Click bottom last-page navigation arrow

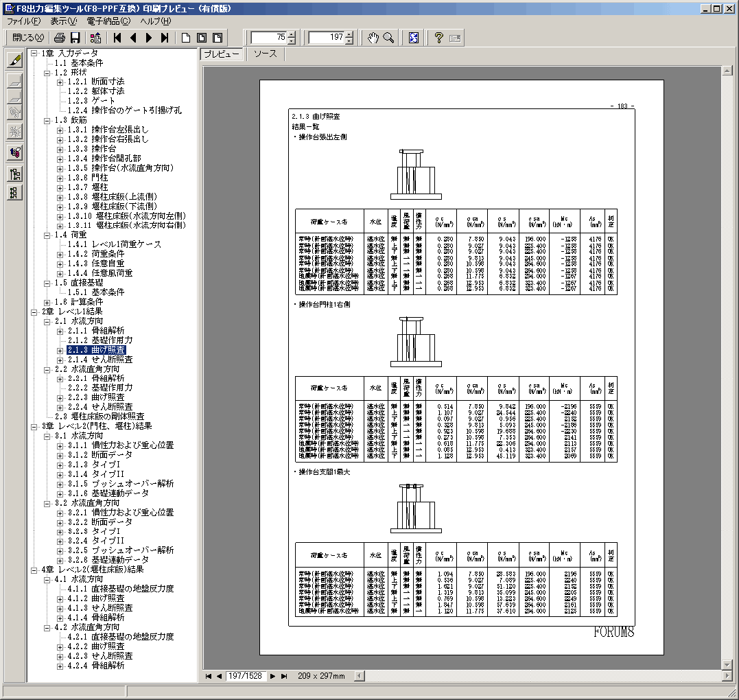(x=284, y=676)
